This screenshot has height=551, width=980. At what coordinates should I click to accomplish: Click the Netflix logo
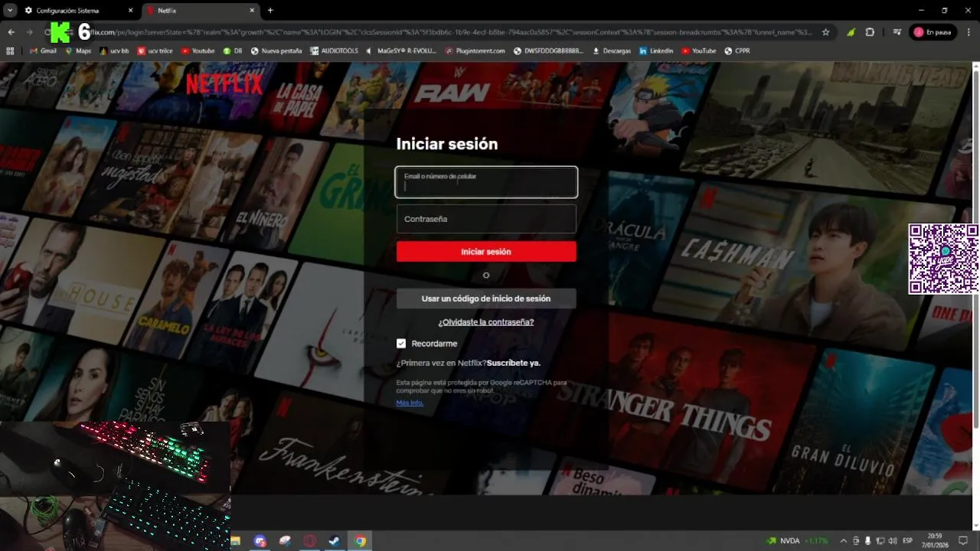click(224, 83)
